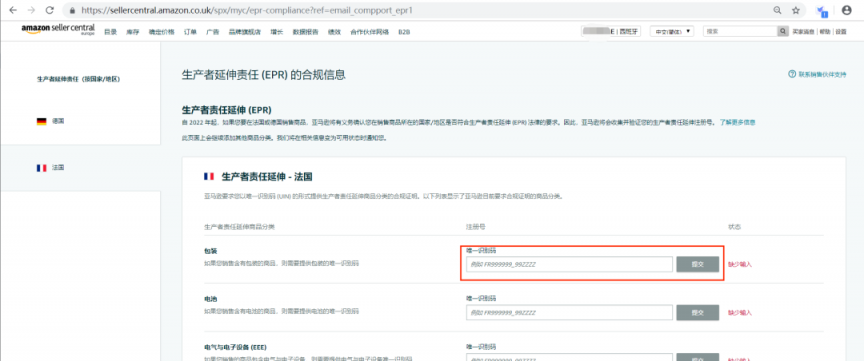The image size is (864, 361).
Task: Select 法国 in the sidebar
Action: coord(58,168)
